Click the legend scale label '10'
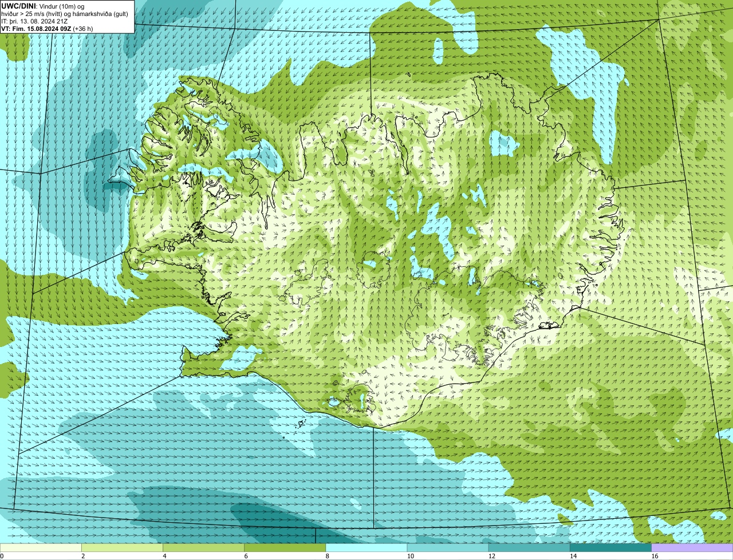Screen dimensions: 733x560 coord(411,556)
